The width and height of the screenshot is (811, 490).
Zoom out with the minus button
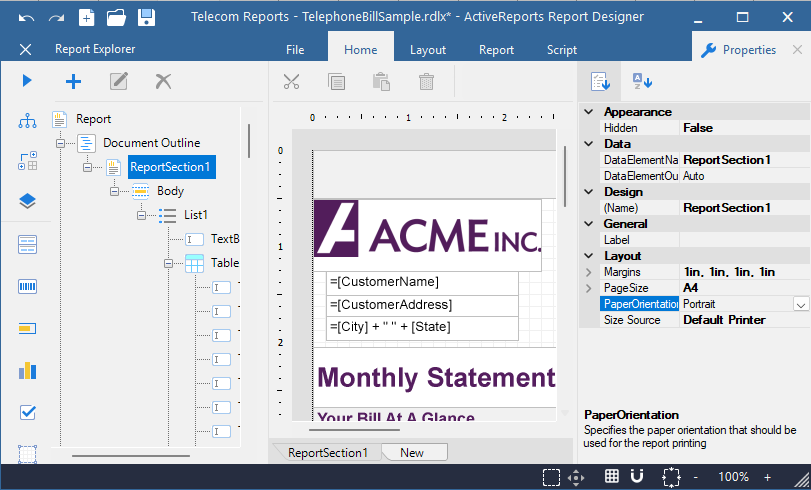(x=696, y=477)
